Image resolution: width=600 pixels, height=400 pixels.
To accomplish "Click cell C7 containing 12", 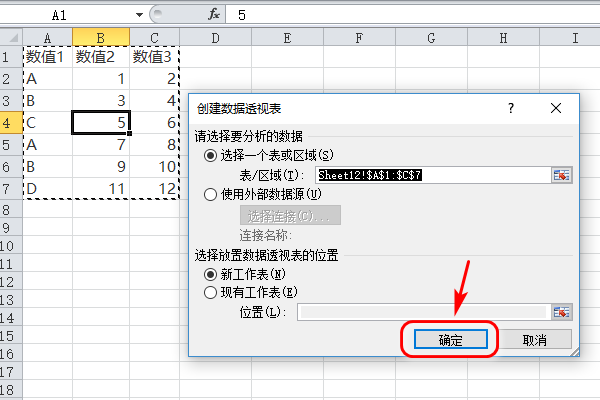I will pos(155,189).
